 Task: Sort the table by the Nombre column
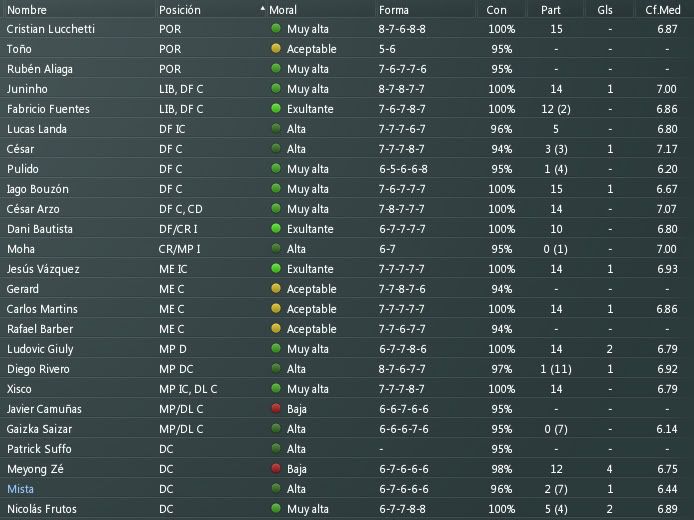pyautogui.click(x=27, y=10)
